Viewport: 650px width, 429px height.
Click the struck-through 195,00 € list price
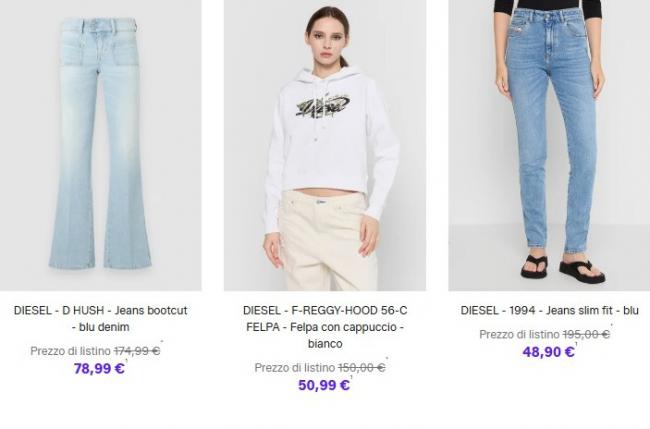click(x=586, y=334)
